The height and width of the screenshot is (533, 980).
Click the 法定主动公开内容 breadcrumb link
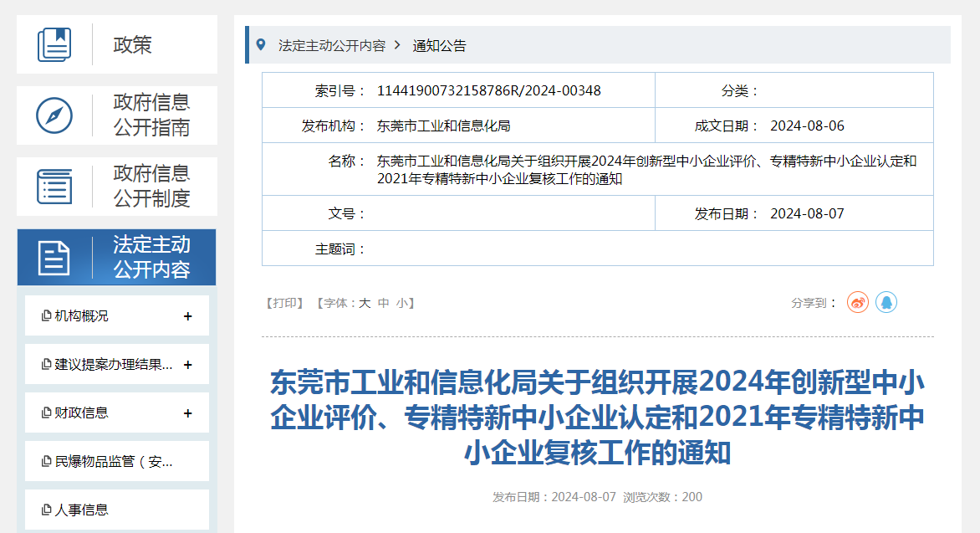(x=332, y=46)
